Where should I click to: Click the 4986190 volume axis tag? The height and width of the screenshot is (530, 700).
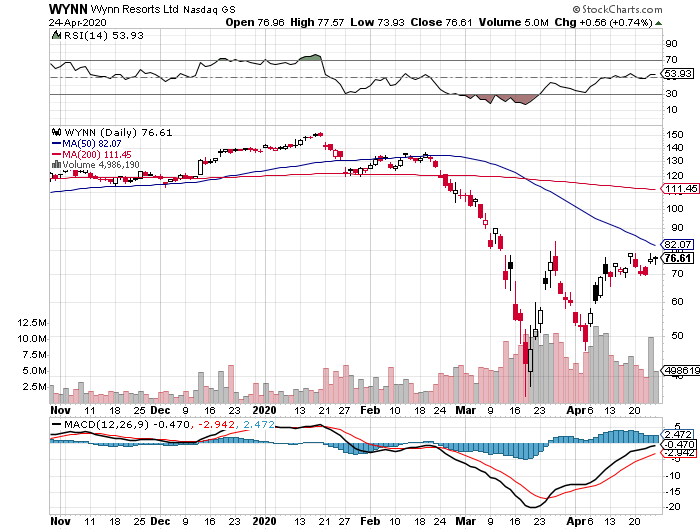click(681, 371)
